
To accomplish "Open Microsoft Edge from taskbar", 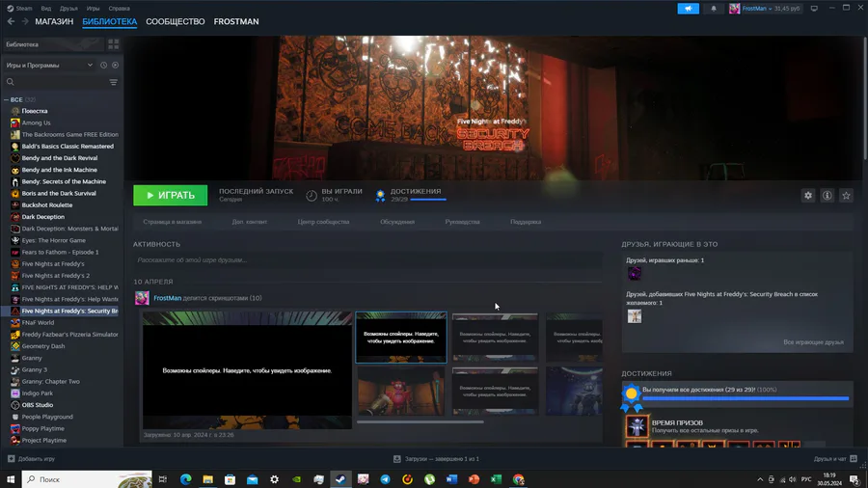I will (185, 479).
